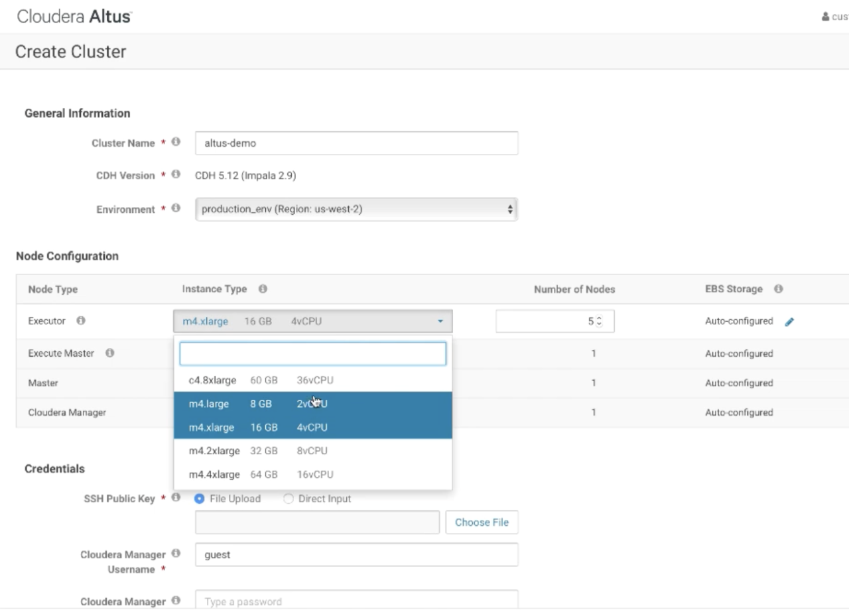Click the info icon next to Executor

[81, 321]
